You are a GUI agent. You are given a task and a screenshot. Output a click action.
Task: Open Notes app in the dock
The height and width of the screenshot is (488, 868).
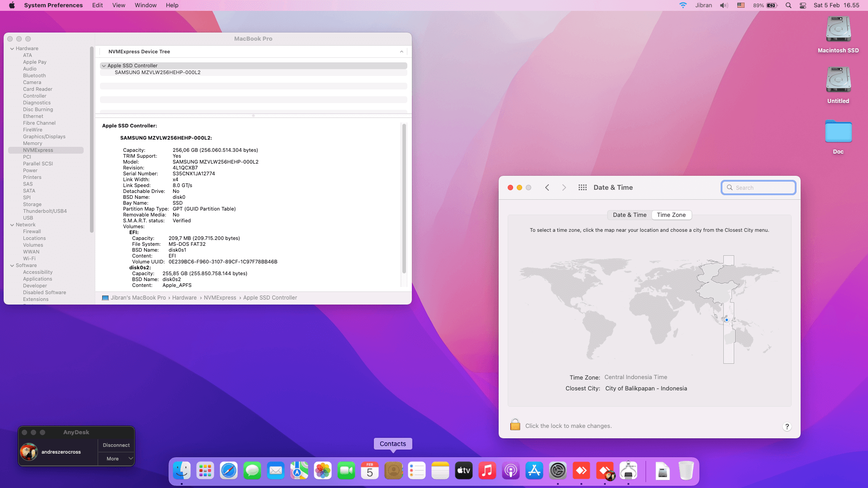(440, 471)
